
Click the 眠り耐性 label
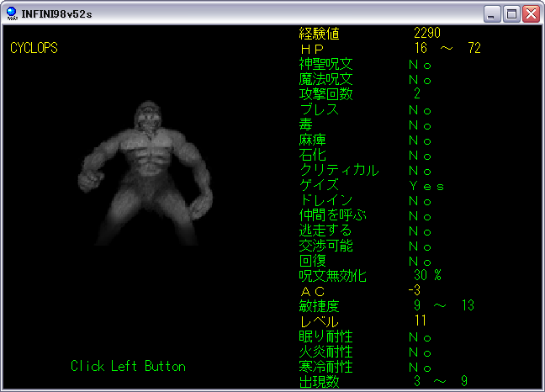(x=325, y=336)
